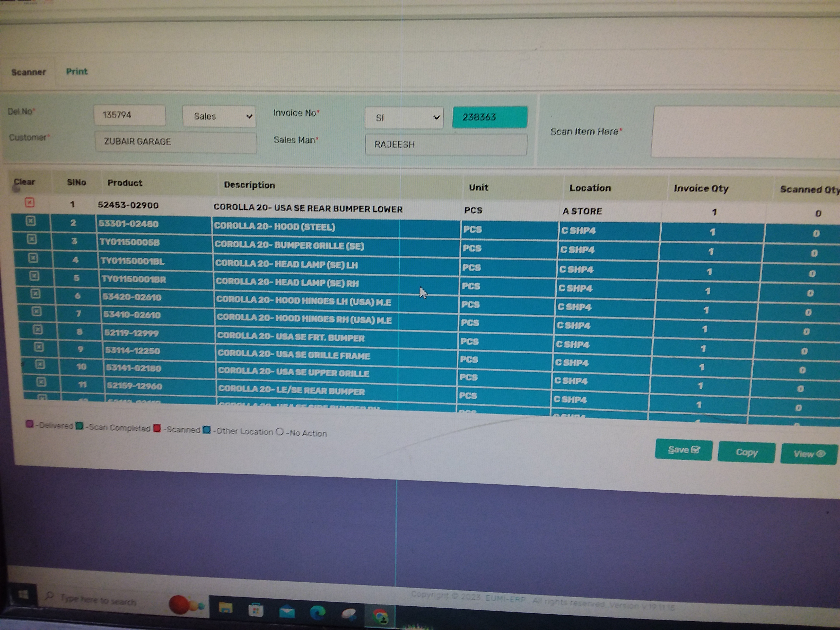840x630 pixels.
Task: Click the Del No field 135794
Action: click(x=129, y=115)
